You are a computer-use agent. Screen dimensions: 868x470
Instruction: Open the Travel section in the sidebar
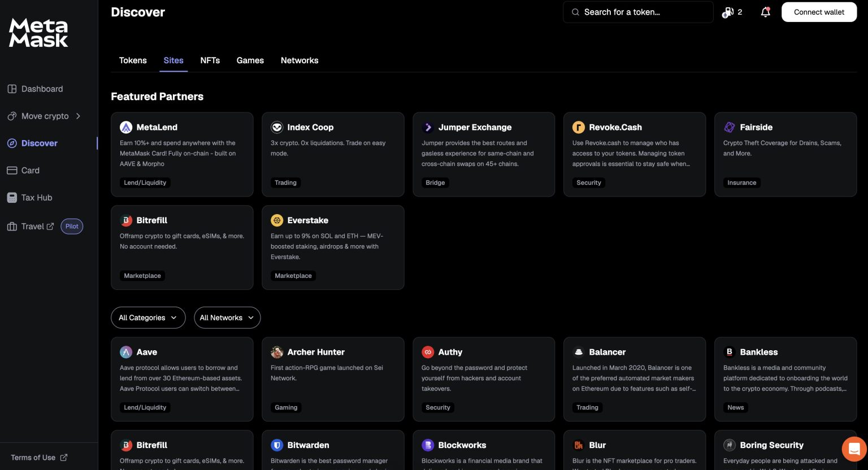[x=32, y=226]
